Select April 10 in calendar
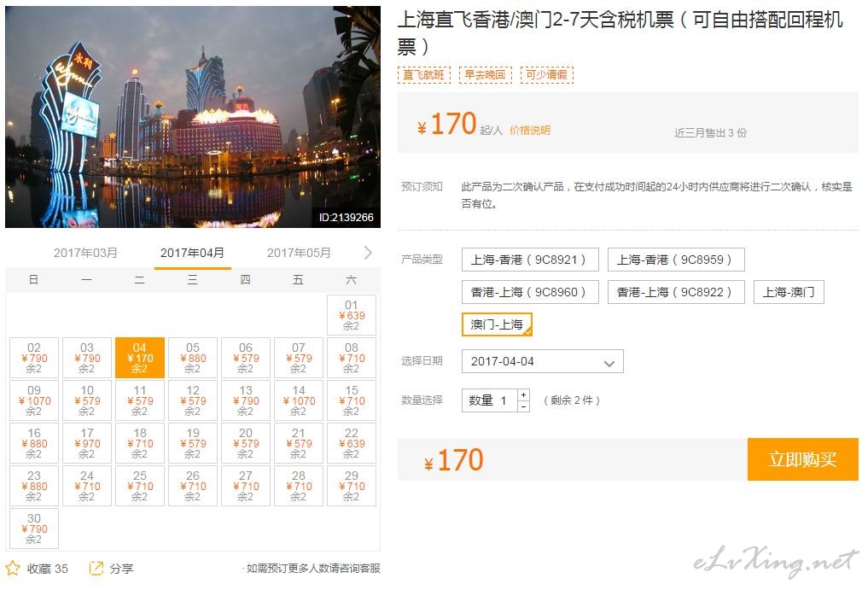This screenshot has width=868, height=590. pyautogui.click(x=87, y=400)
